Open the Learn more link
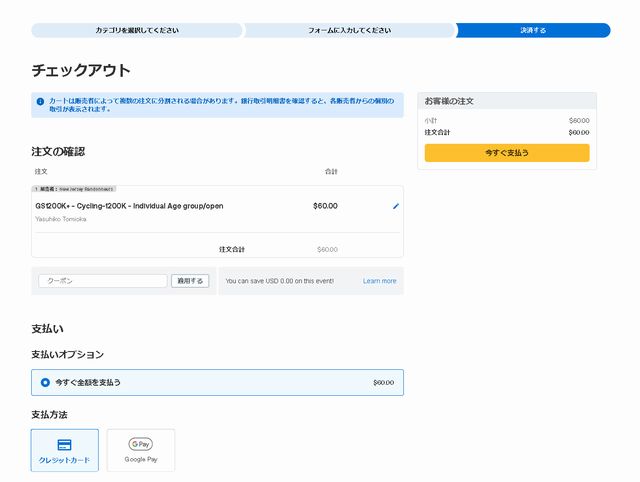This screenshot has width=640, height=482. coord(379,281)
